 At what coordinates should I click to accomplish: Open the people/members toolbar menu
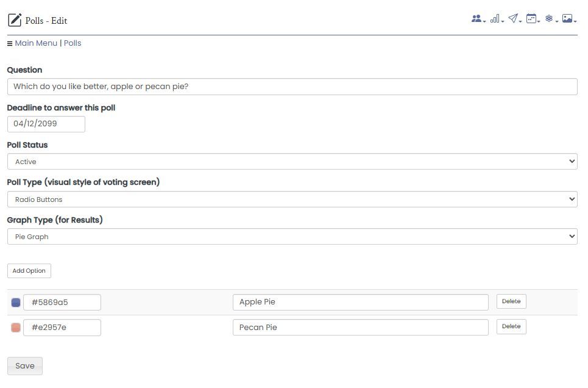click(478, 18)
